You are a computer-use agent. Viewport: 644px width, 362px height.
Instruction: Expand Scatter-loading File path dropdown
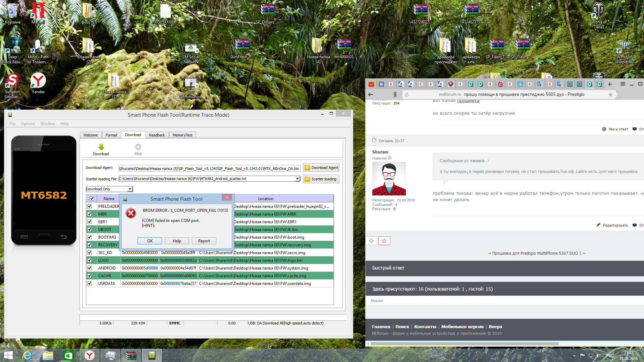(297, 179)
